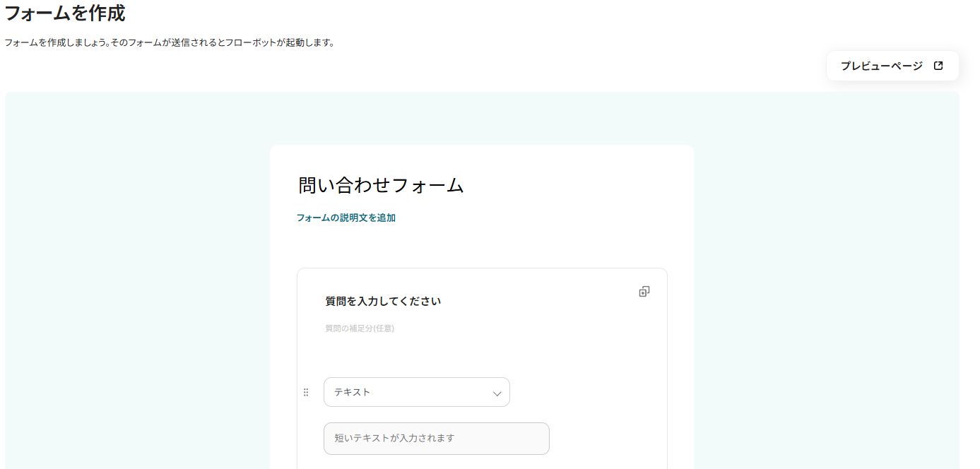This screenshot has width=980, height=469.
Task: Click the description text フォームを作成しましょう
Action: 169,42
